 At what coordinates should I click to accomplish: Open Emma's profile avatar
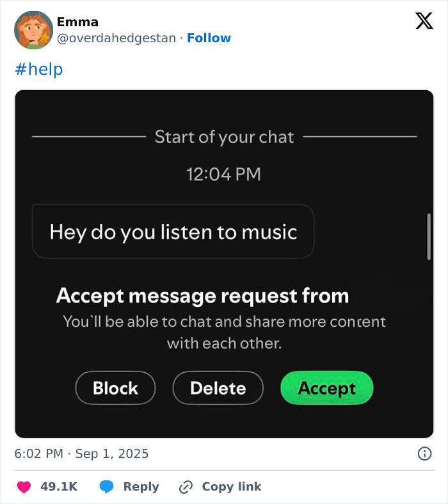coord(33,30)
